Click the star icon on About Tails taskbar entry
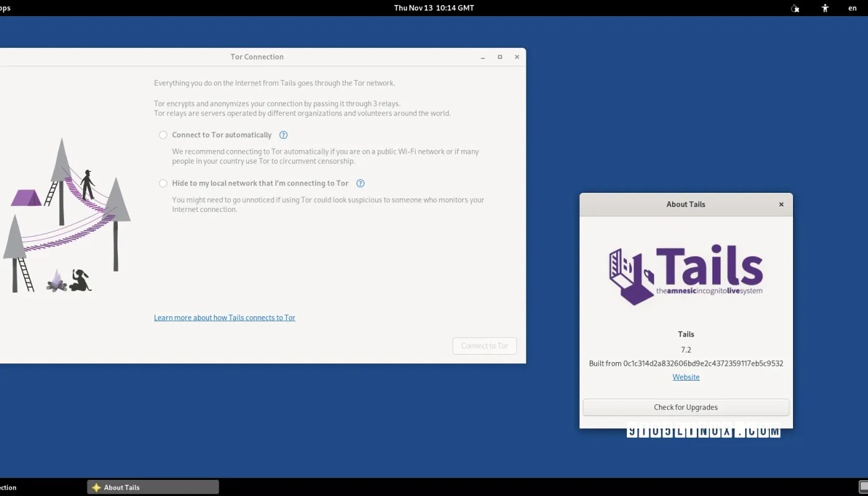 pos(97,487)
